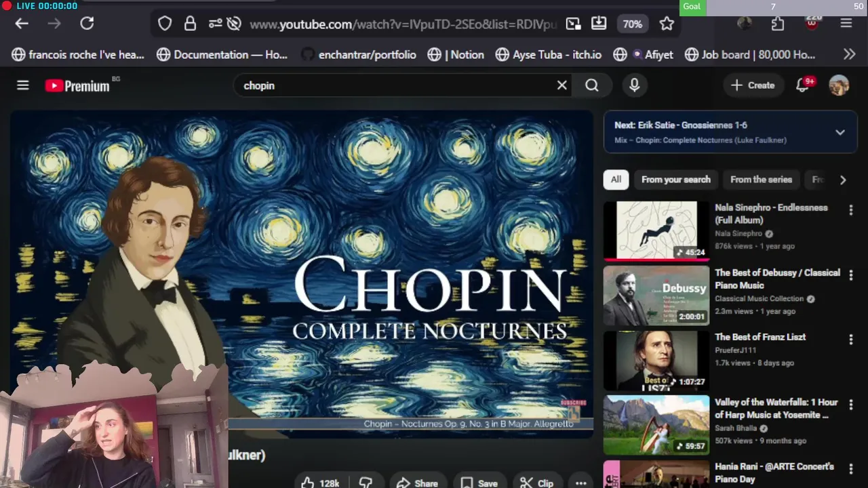Click the Chopin Complete Nocturnes video player
The height and width of the screenshot is (488, 868).
302,273
